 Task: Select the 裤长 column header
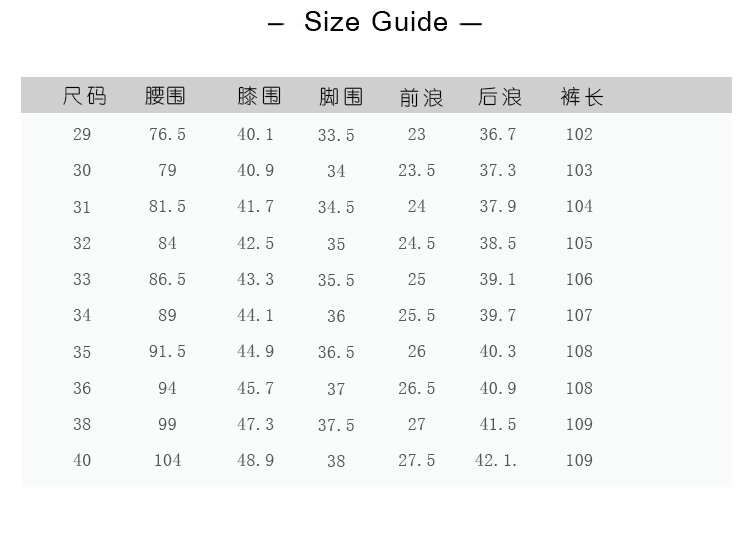[581, 96]
